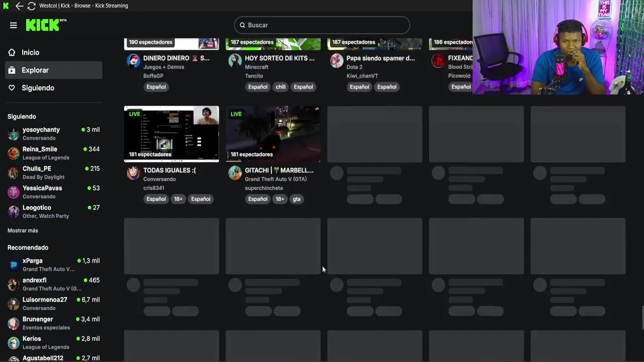
Task: Click Español tag on BoffeGP stream
Action: coord(156,87)
